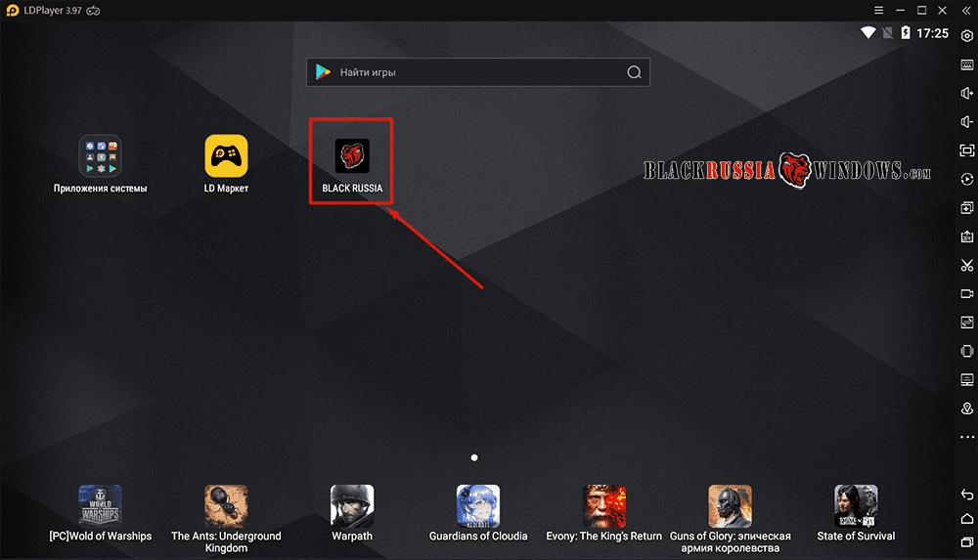Viewport: 978px width, 560px height.
Task: Open synchronizer sidebar tool
Action: click(967, 323)
